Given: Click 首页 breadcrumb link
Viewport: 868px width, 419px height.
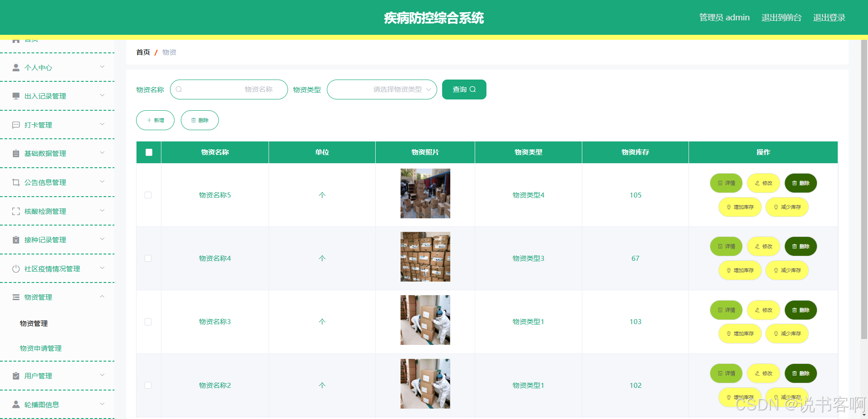Looking at the screenshot, I should click(143, 52).
